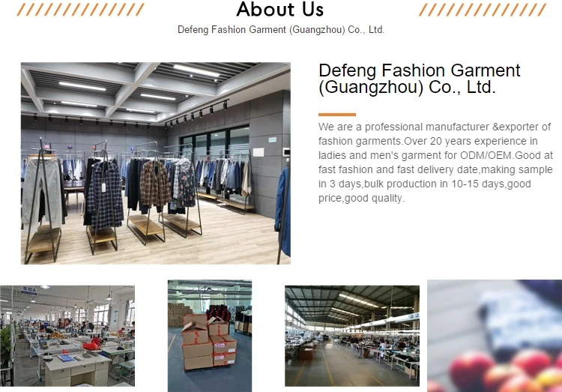
Task: Click the '10-15 days' text in description
Action: pos(477,184)
